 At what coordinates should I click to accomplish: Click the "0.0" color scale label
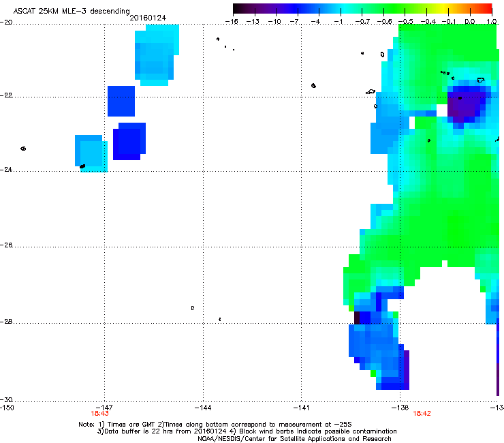470,22
